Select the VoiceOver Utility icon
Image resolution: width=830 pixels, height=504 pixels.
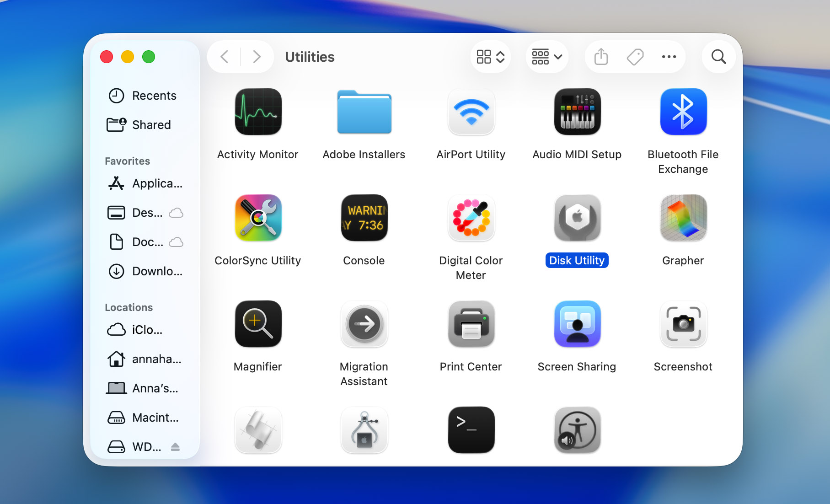tap(577, 430)
